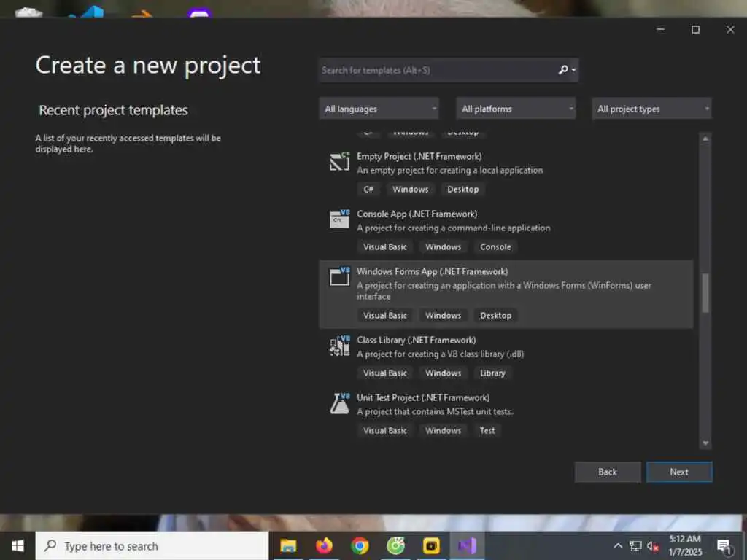Show hidden system tray icons
The height and width of the screenshot is (560, 747).
617,546
